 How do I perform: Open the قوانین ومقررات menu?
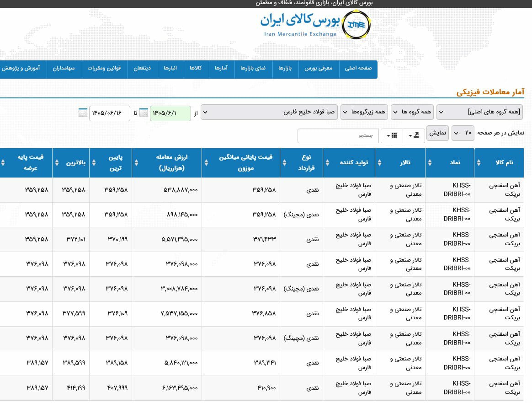(105, 68)
